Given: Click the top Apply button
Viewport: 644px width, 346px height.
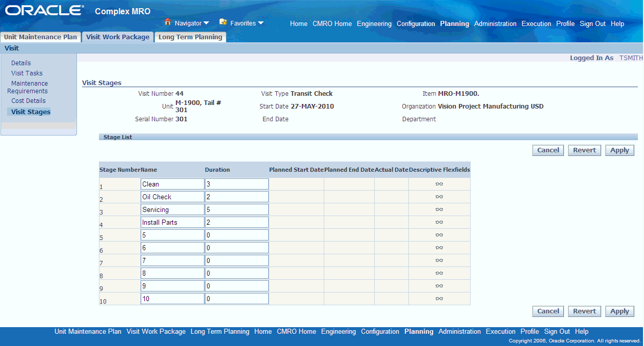Looking at the screenshot, I should (620, 150).
